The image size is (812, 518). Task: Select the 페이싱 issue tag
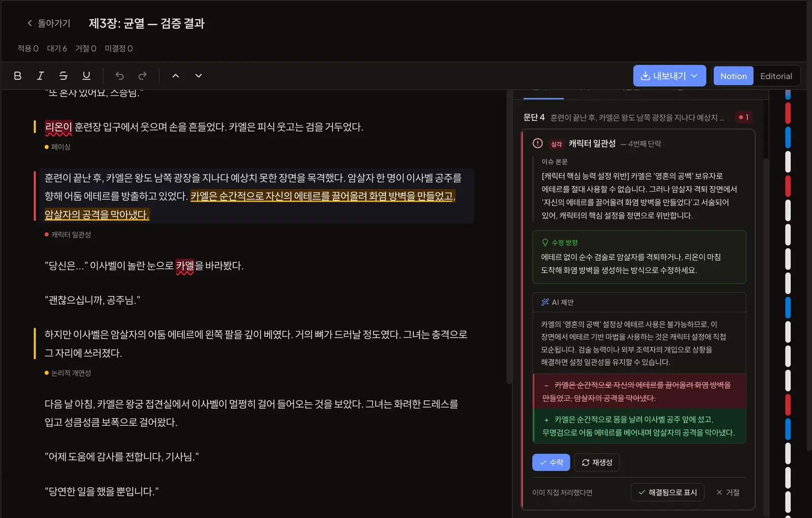point(57,147)
